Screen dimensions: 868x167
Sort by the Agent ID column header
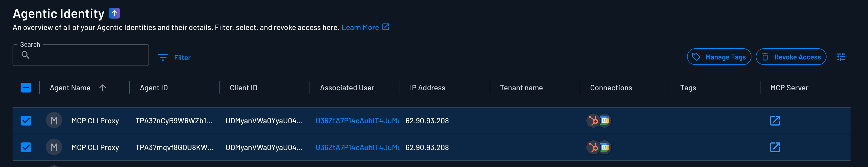click(154, 88)
